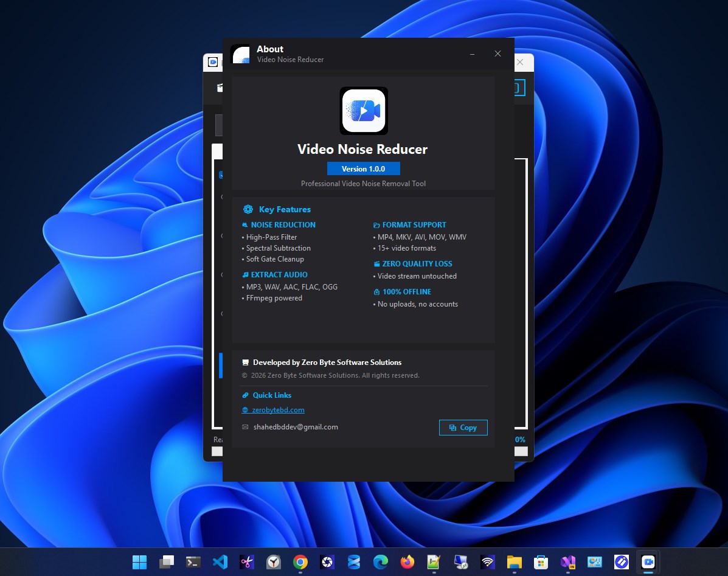This screenshot has width=728, height=576.
Task: Click the Version 1.0.0 badge
Action: [x=364, y=169]
